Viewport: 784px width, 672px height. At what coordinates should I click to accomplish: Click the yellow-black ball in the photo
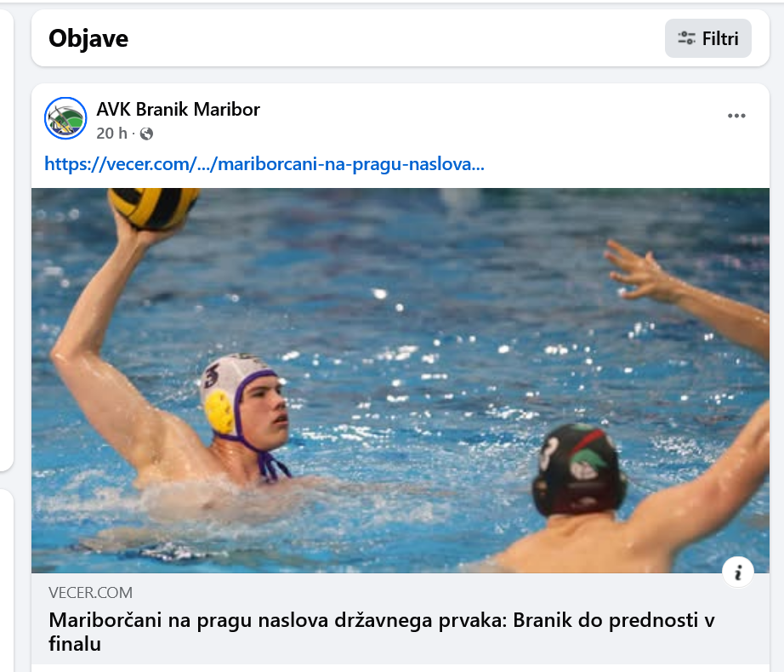pyautogui.click(x=153, y=208)
